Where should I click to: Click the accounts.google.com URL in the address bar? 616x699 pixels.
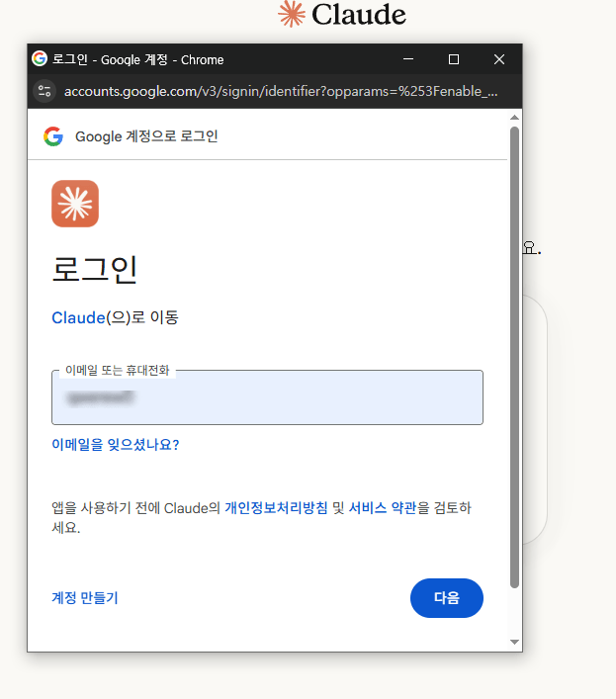click(281, 92)
